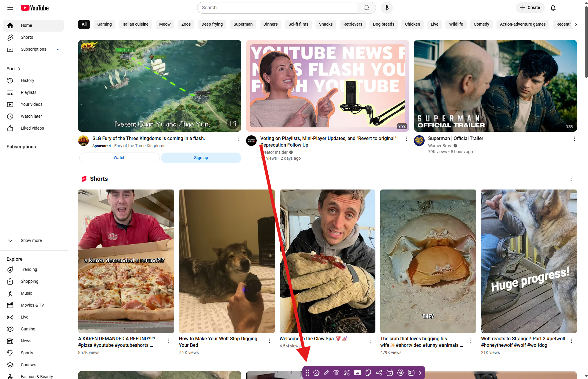Open the YouTube hamburger guide menu

coord(10,8)
